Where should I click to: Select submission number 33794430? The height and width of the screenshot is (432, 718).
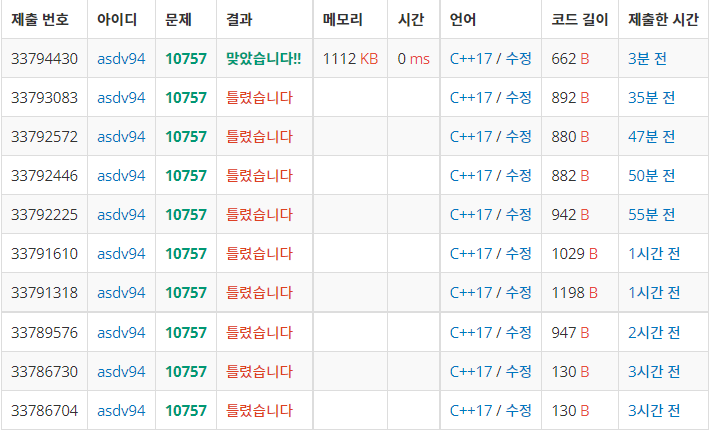[x=44, y=59]
